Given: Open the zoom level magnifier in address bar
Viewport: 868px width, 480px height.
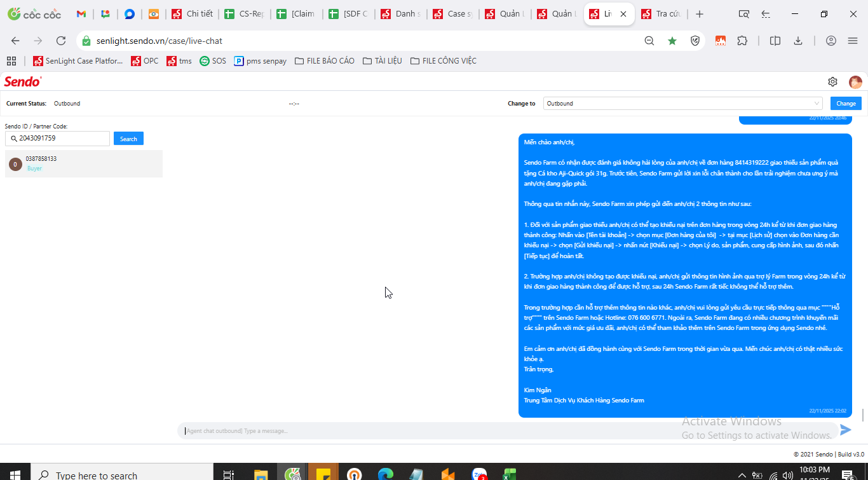Looking at the screenshot, I should tap(649, 41).
